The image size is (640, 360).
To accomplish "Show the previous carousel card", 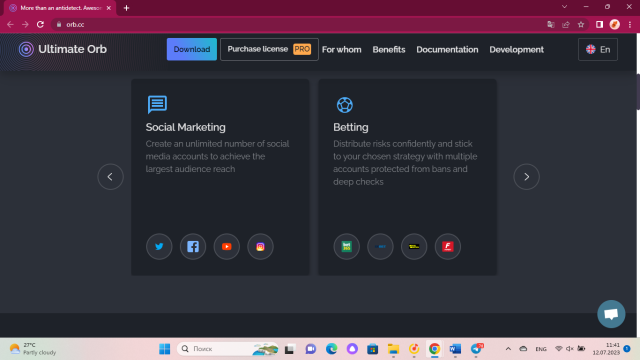I will coord(110,177).
